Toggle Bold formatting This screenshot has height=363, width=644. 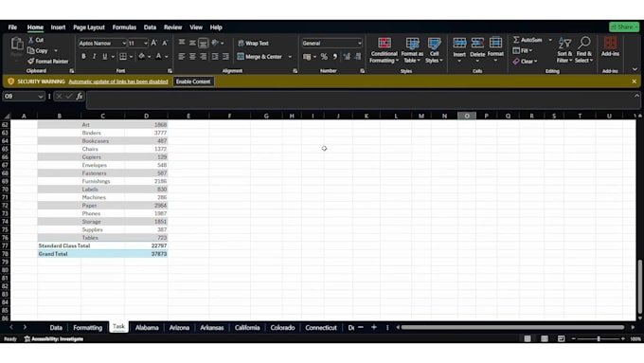click(83, 56)
